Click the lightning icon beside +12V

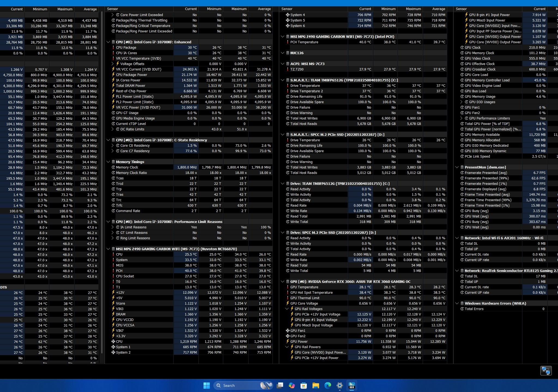coord(113,292)
